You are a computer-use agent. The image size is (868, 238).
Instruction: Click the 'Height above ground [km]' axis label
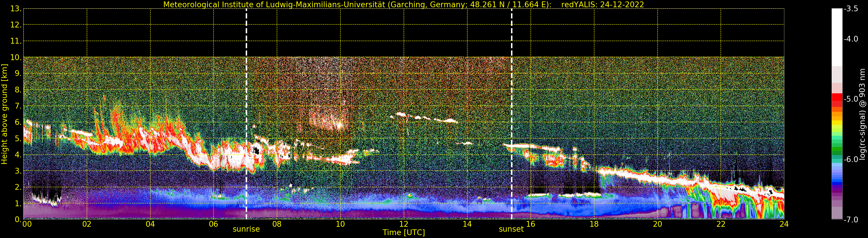pos(4,114)
